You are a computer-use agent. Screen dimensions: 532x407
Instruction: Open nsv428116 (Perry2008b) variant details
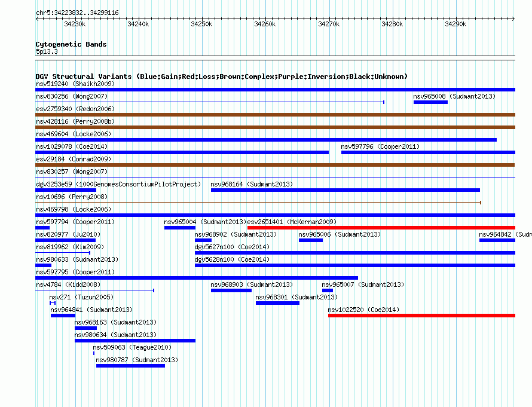tap(75, 121)
